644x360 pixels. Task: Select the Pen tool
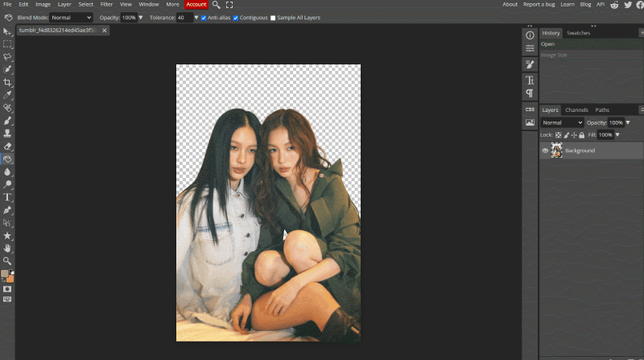click(7, 210)
